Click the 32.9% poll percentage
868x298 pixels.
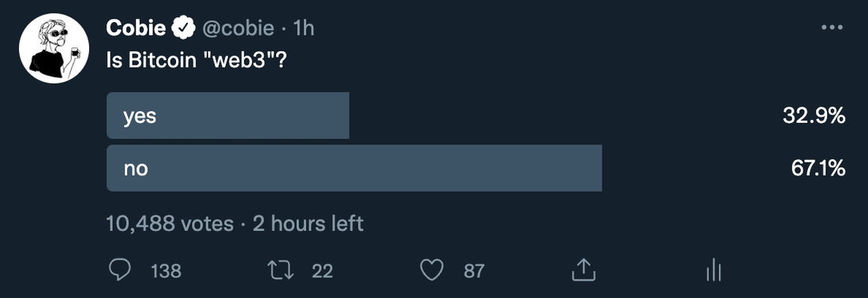[x=814, y=116]
